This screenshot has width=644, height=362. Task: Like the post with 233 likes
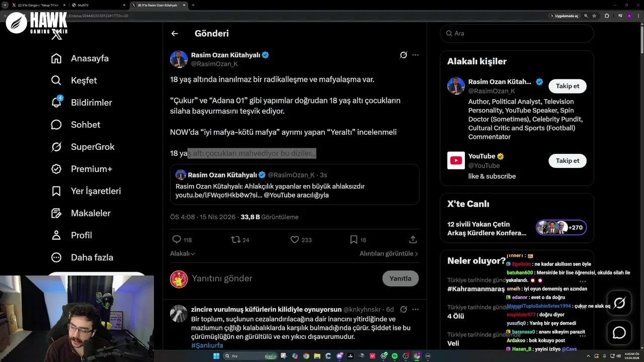click(x=295, y=240)
